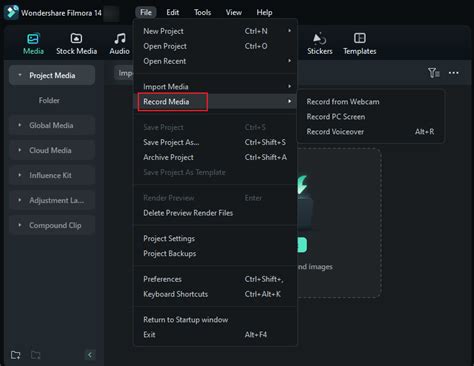Open the Stock Media tab icon

76,39
